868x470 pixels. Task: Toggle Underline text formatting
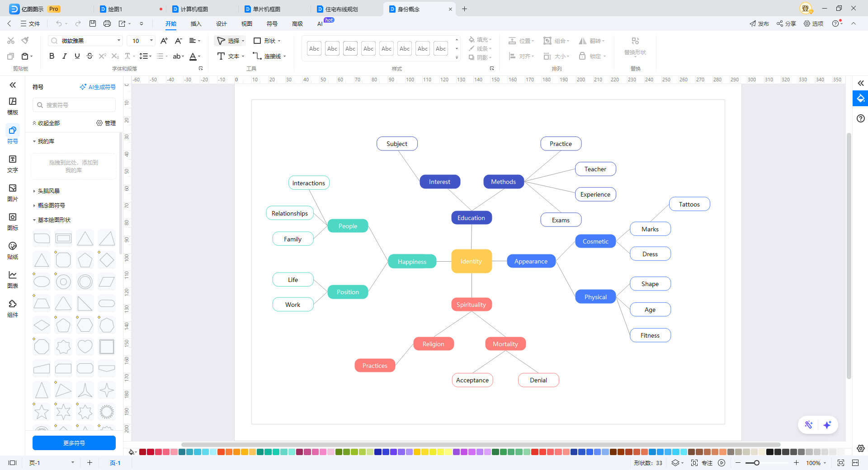click(x=77, y=56)
